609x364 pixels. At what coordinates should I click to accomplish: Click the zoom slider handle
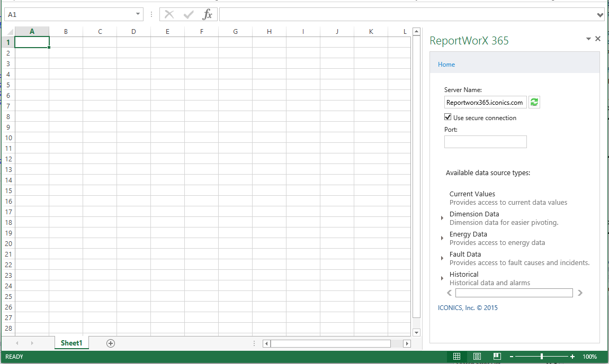click(541, 357)
